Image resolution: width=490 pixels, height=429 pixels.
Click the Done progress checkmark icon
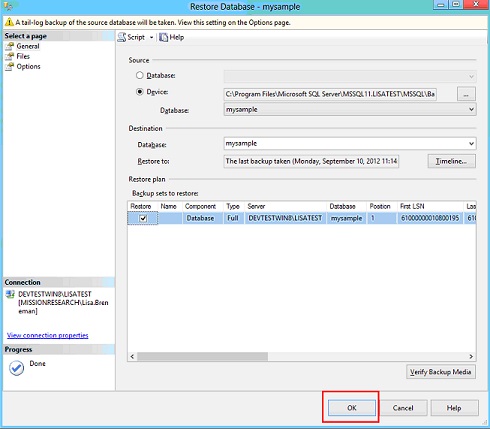click(16, 368)
